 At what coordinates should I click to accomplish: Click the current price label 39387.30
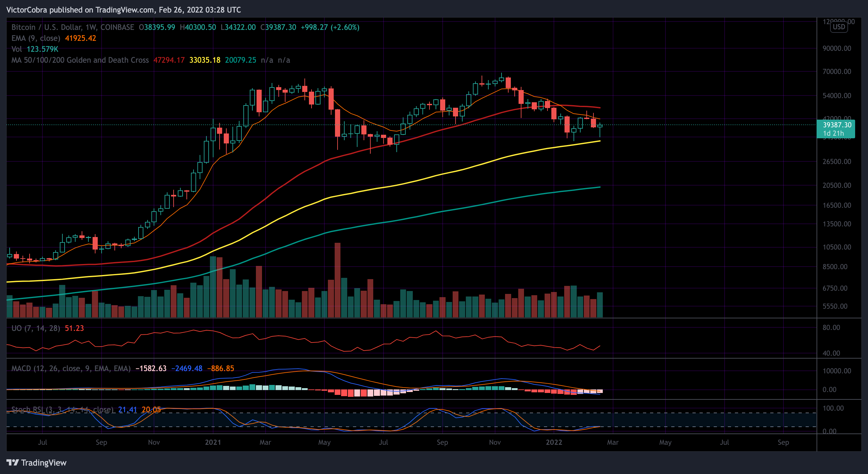click(837, 125)
